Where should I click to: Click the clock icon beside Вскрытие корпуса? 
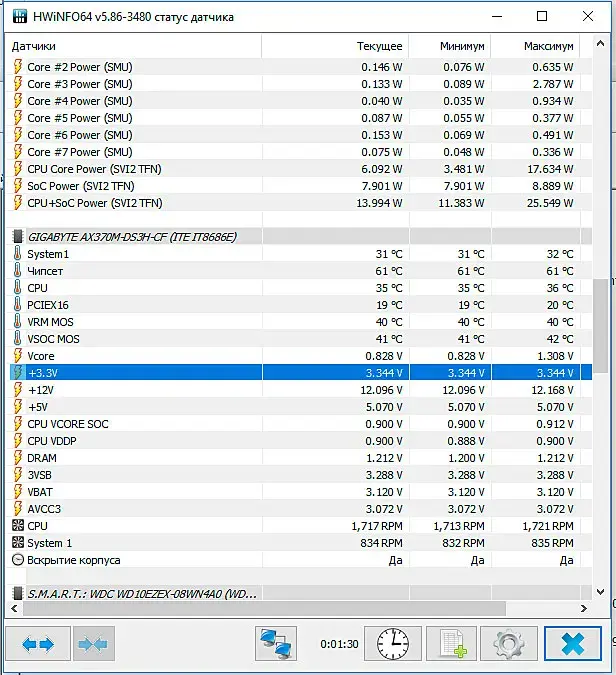[x=18, y=560]
